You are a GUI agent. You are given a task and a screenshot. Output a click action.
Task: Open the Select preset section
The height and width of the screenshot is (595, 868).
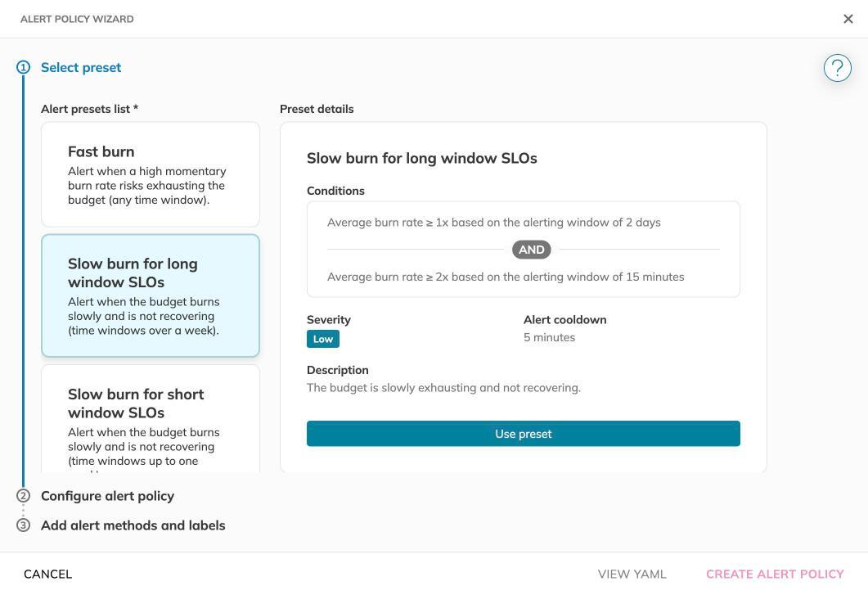tap(80, 67)
